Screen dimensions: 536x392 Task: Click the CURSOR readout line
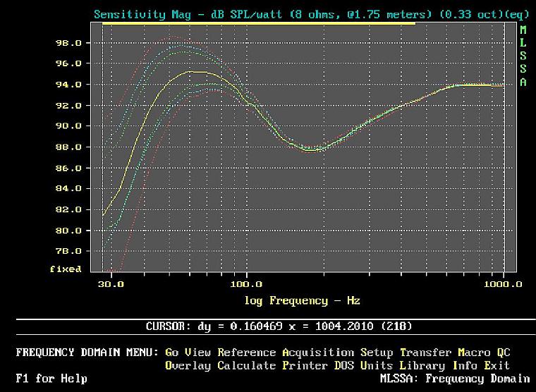click(279, 326)
